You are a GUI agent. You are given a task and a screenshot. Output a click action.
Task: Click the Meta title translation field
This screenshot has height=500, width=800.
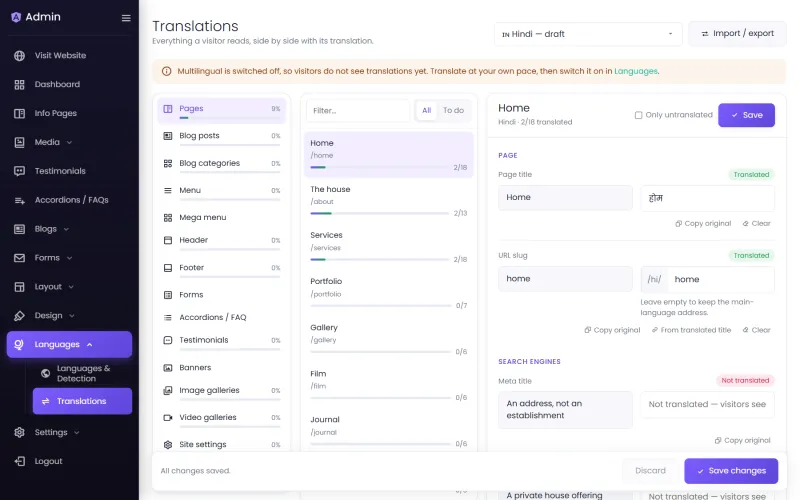tap(707, 405)
